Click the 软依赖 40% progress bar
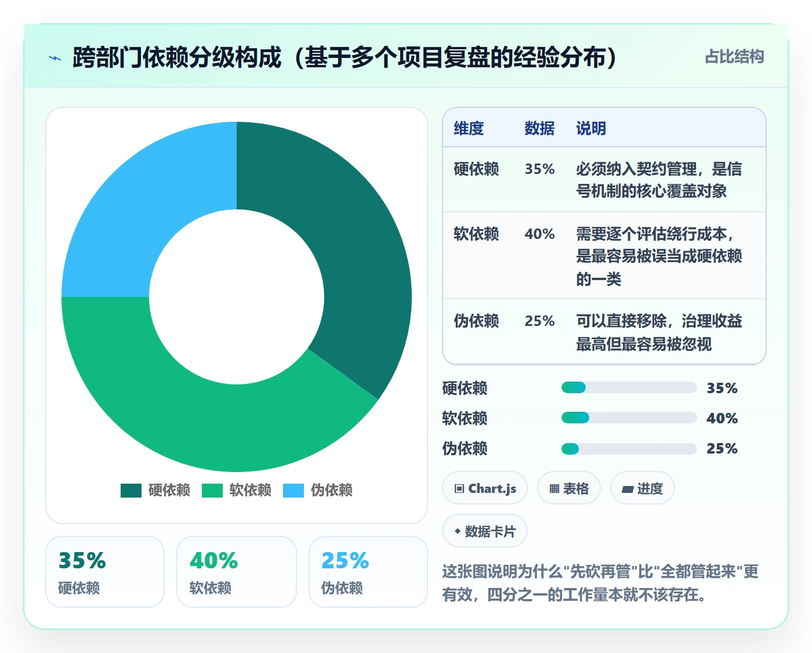The image size is (812, 653). tap(629, 418)
